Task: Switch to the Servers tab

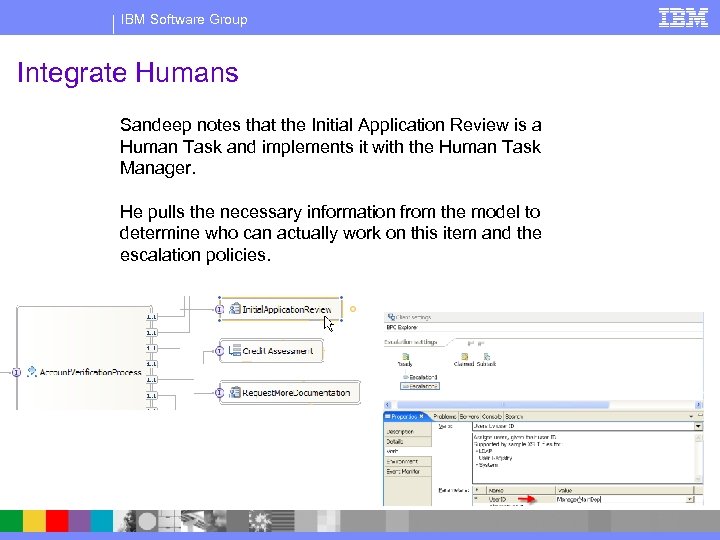Action: (x=469, y=416)
